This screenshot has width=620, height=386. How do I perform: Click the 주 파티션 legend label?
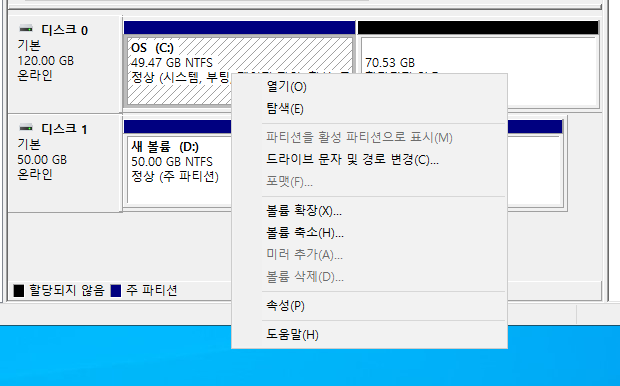point(151,290)
